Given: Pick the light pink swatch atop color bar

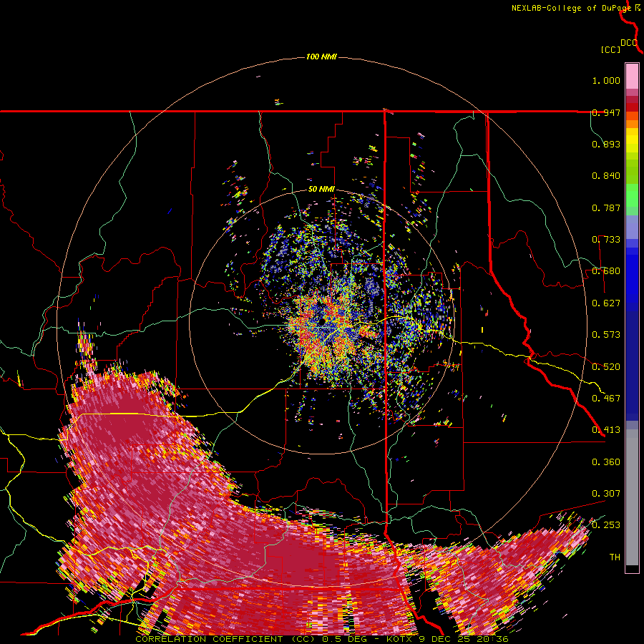Looking at the screenshot, I should (x=632, y=77).
